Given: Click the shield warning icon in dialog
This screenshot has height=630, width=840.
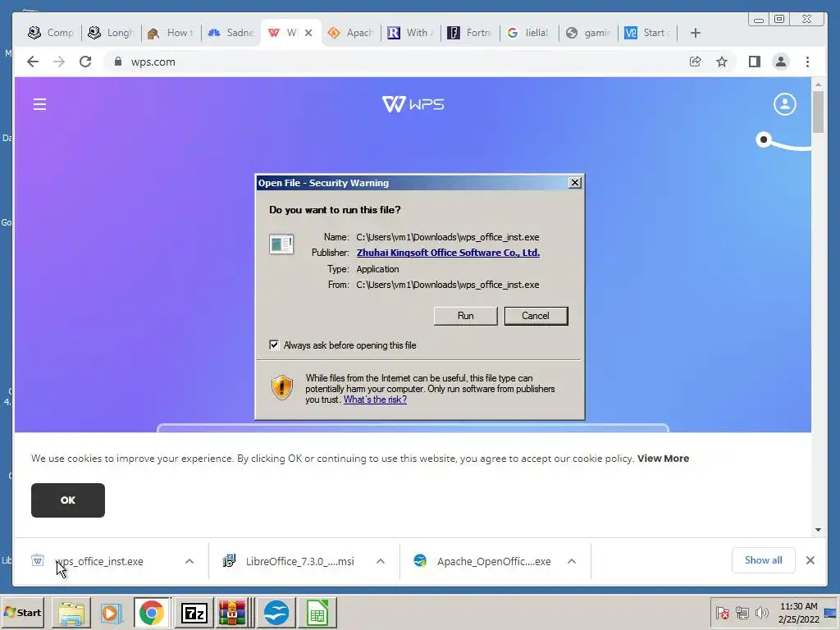Looking at the screenshot, I should (282, 387).
